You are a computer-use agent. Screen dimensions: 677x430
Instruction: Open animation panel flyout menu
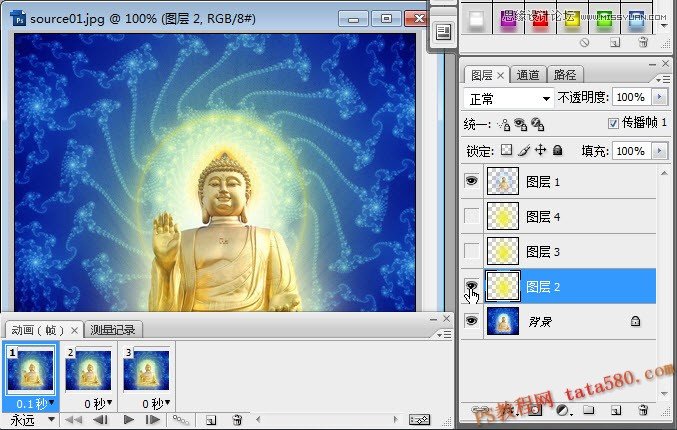pos(444,335)
